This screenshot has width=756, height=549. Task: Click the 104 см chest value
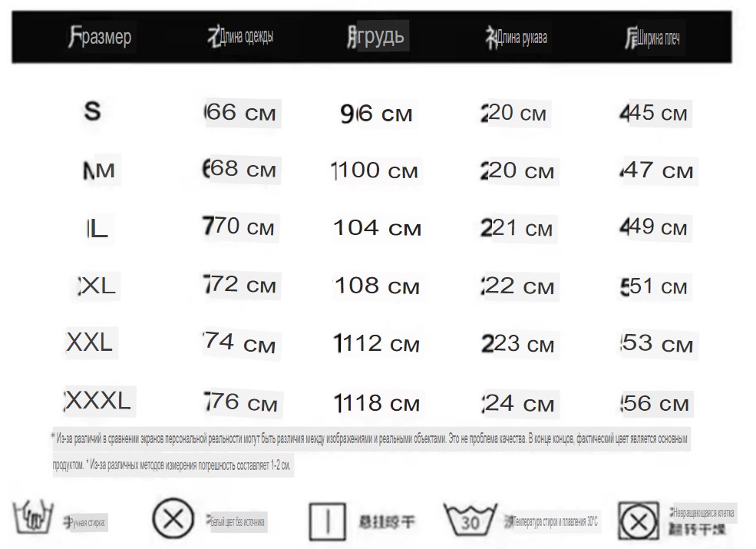pos(377,228)
